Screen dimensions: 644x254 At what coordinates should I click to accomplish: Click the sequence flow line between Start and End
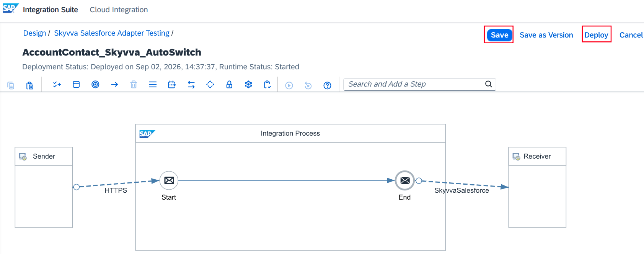click(286, 180)
